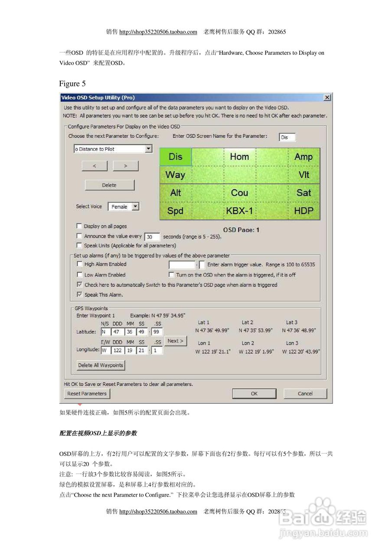Screen dimensions: 392x555
Task: Click the OSD Screen Name field containing Dis
Action: tap(287, 137)
